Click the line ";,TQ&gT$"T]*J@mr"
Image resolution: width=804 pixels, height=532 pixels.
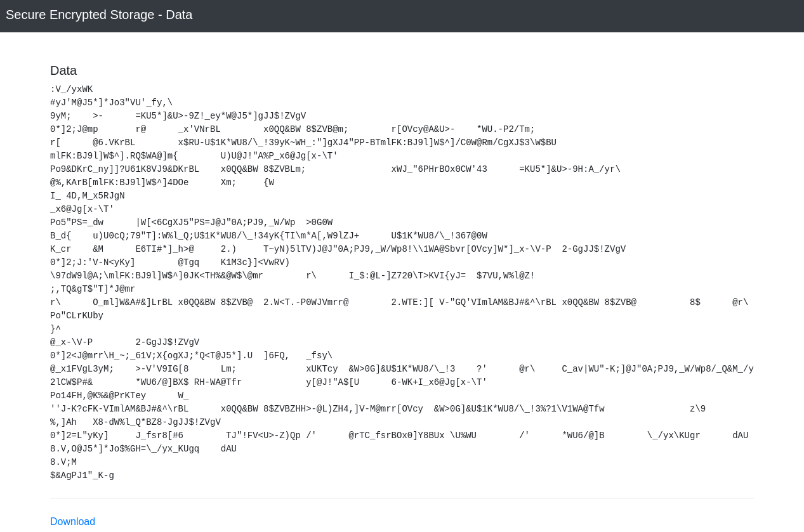click(93, 289)
